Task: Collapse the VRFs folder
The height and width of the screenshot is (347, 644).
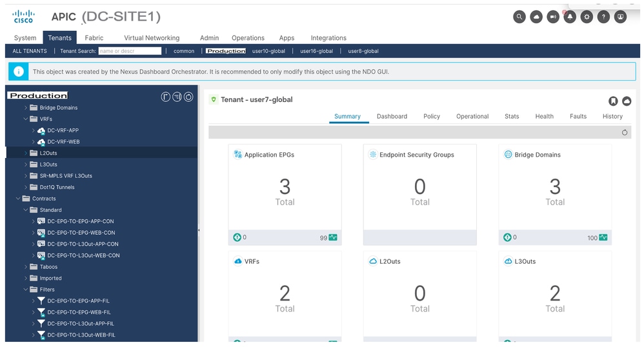Action: (25, 119)
